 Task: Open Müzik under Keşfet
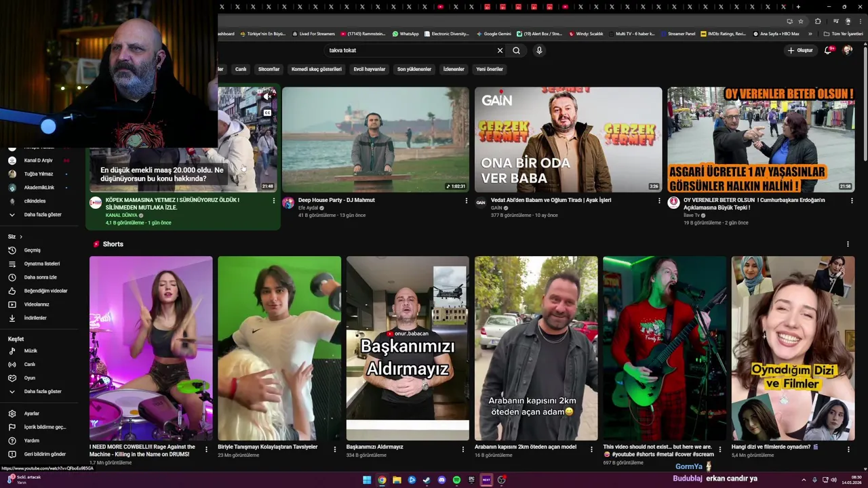39,351
